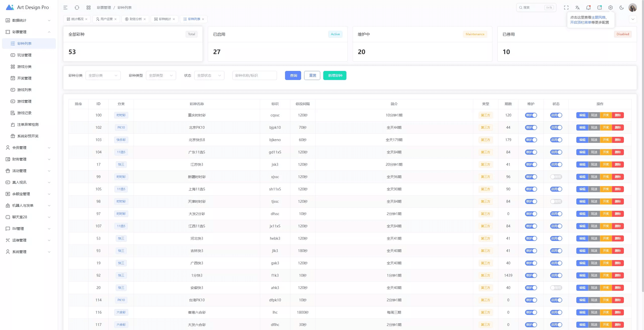
Task: Click the language translation icon
Action: [577, 8]
